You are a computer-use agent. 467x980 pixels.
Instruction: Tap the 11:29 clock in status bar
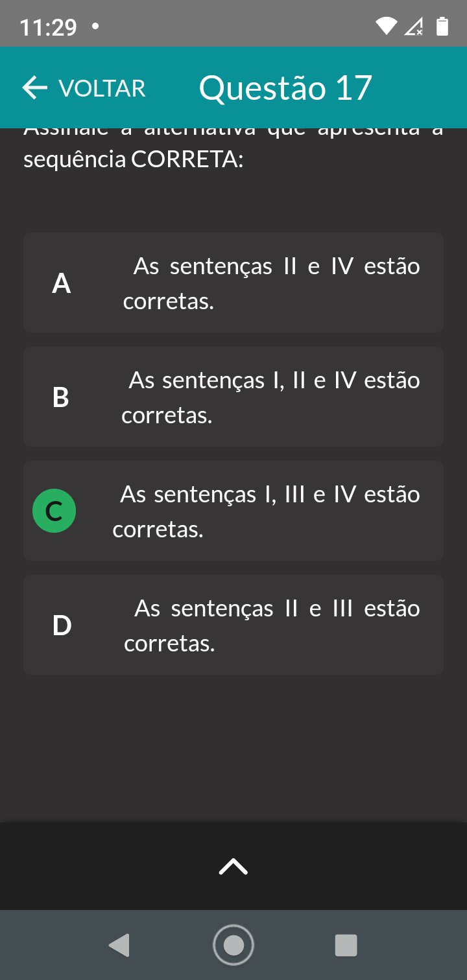[48, 27]
